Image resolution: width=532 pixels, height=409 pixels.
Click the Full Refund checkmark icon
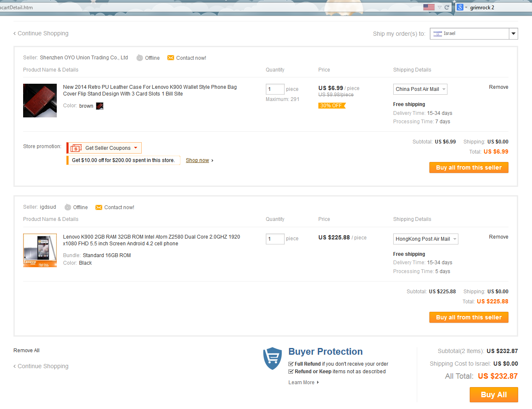291,364
